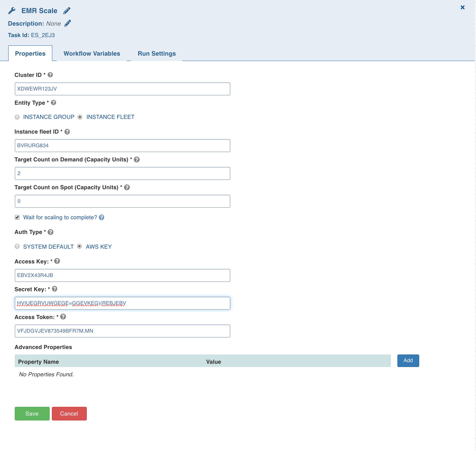
Task: Click the Secret Key help icon
Action: click(55, 289)
